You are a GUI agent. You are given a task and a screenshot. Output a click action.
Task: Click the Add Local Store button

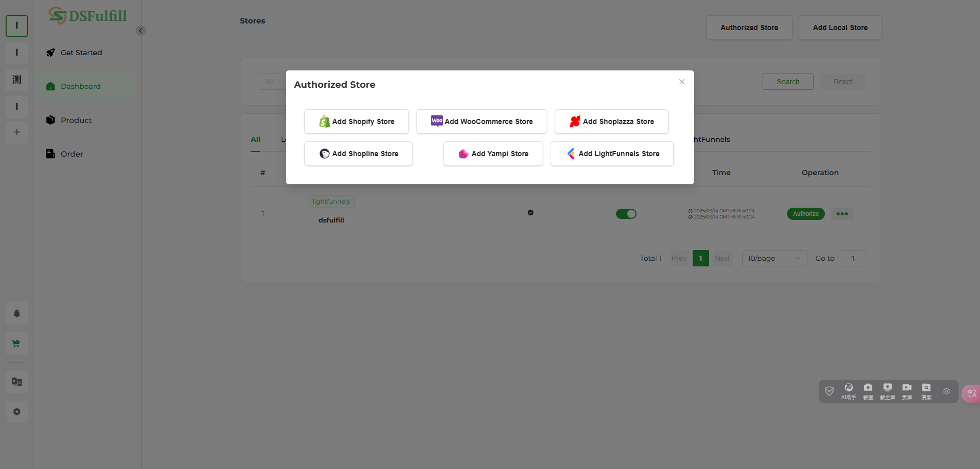click(840, 28)
